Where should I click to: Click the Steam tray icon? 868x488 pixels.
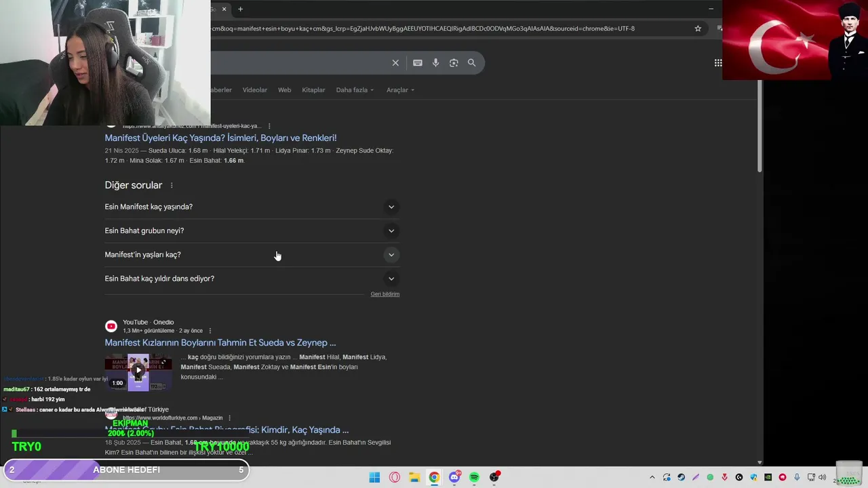682,477
